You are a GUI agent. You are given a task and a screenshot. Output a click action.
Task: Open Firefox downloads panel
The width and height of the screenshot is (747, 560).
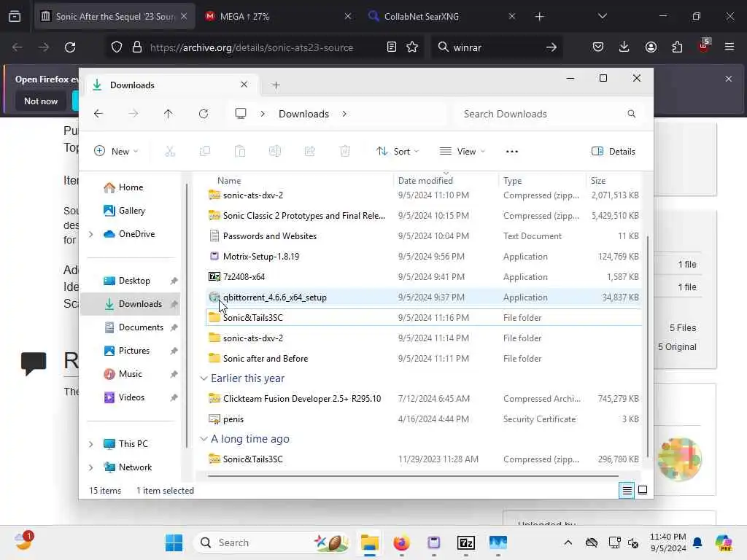624,47
